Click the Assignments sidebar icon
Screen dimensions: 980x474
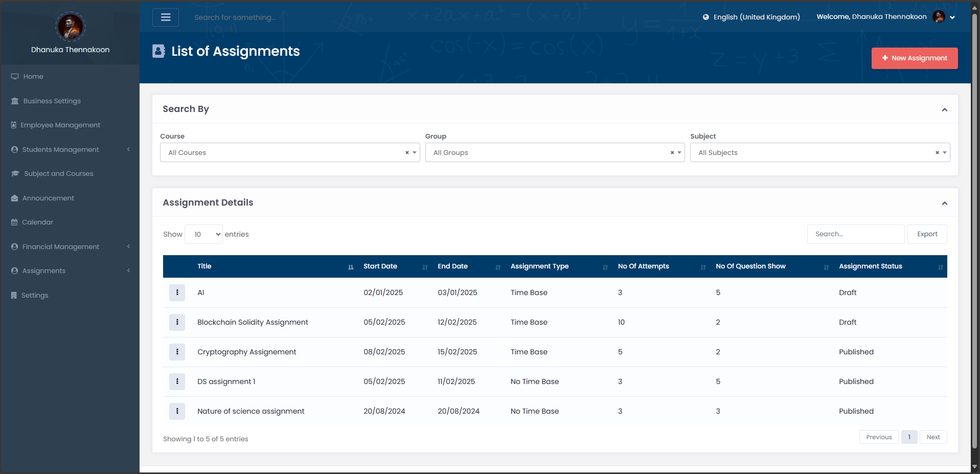point(14,271)
